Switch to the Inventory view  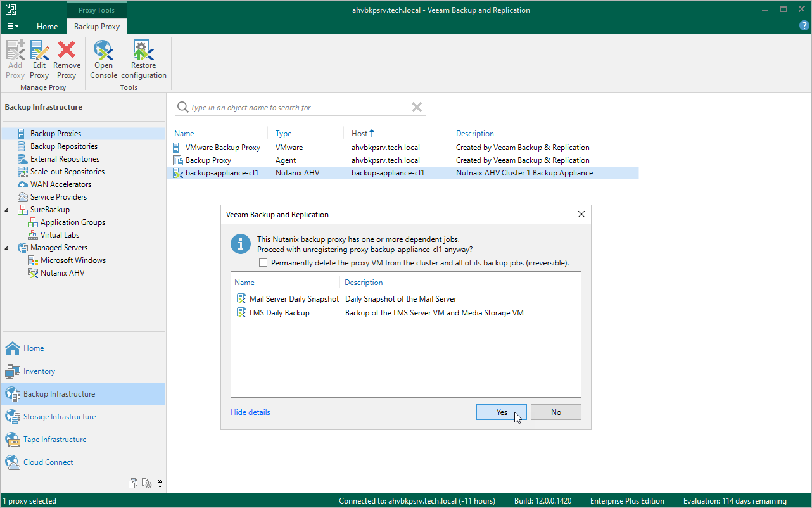[83, 371]
